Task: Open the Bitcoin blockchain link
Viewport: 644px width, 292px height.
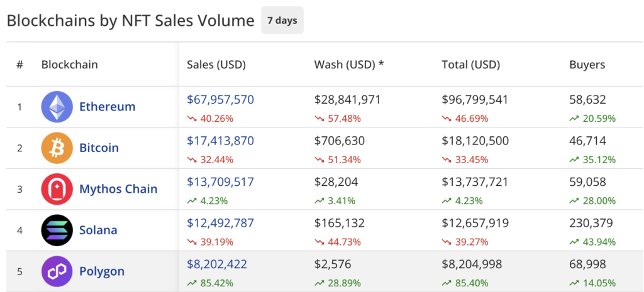Action: [99, 148]
